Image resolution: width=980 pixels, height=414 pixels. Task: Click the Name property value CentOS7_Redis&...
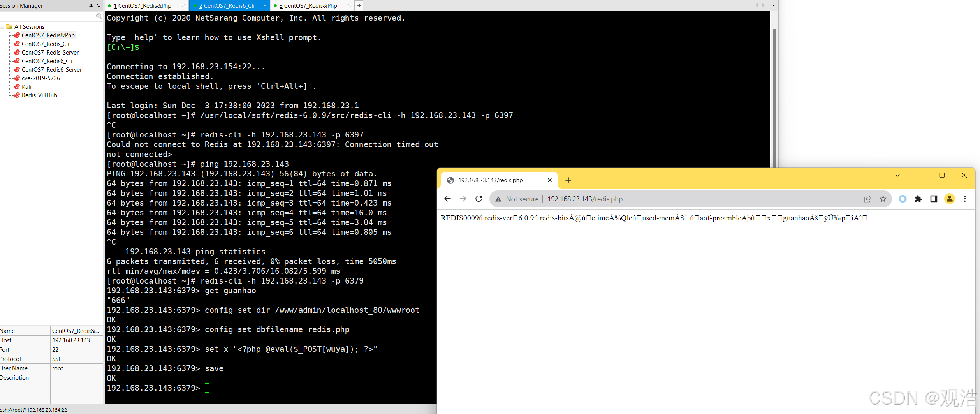[x=76, y=331]
